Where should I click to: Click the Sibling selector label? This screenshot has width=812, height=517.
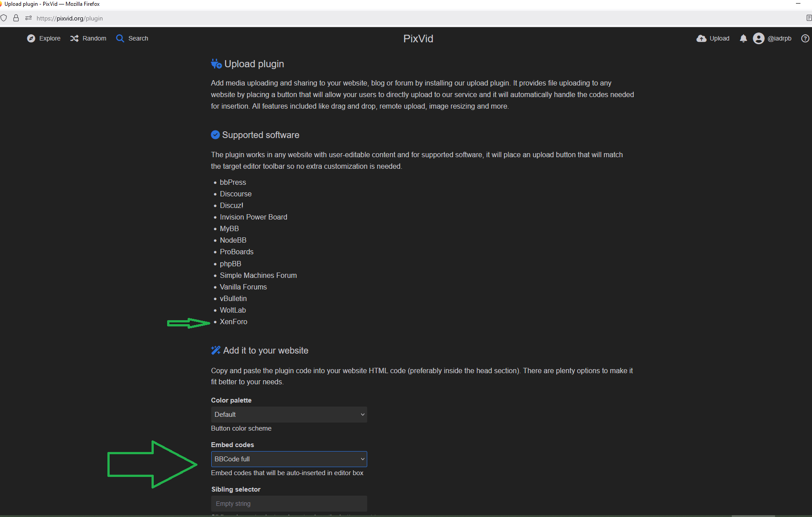[236, 489]
